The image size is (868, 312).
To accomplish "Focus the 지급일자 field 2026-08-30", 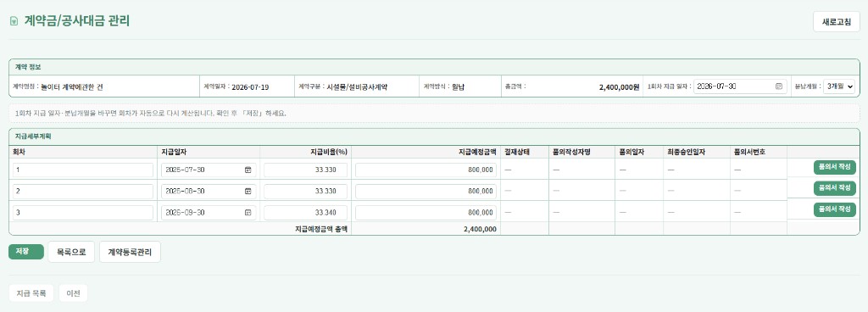I will [x=209, y=192].
